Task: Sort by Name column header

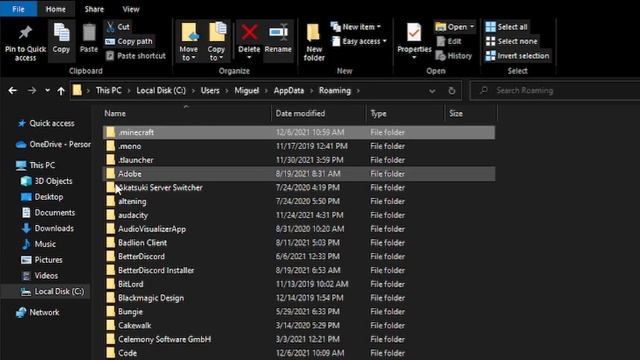Action: 115,113
